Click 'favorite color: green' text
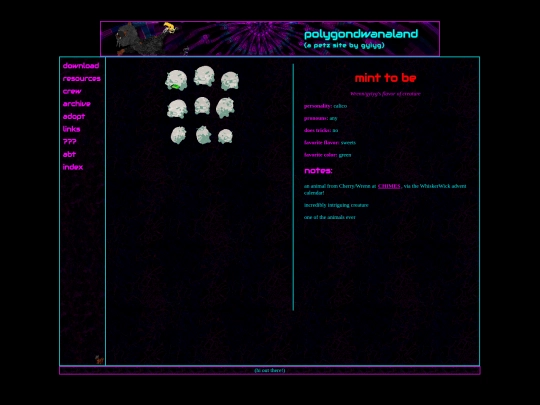This screenshot has width=540, height=405. click(x=328, y=155)
